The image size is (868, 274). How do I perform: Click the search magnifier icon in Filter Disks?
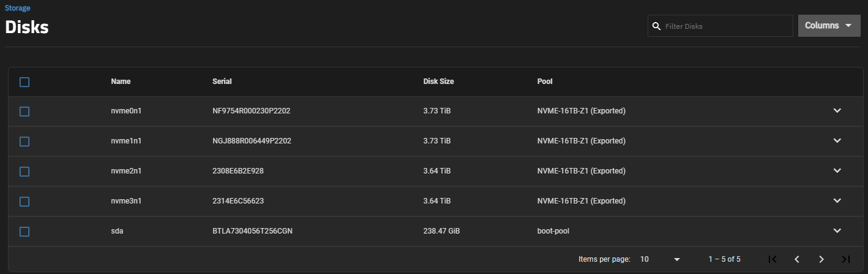click(x=656, y=26)
